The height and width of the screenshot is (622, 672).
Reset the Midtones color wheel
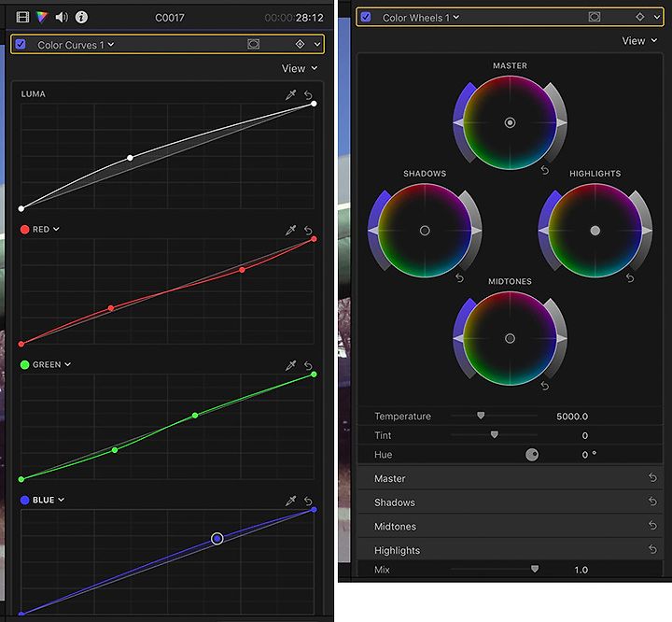(545, 386)
